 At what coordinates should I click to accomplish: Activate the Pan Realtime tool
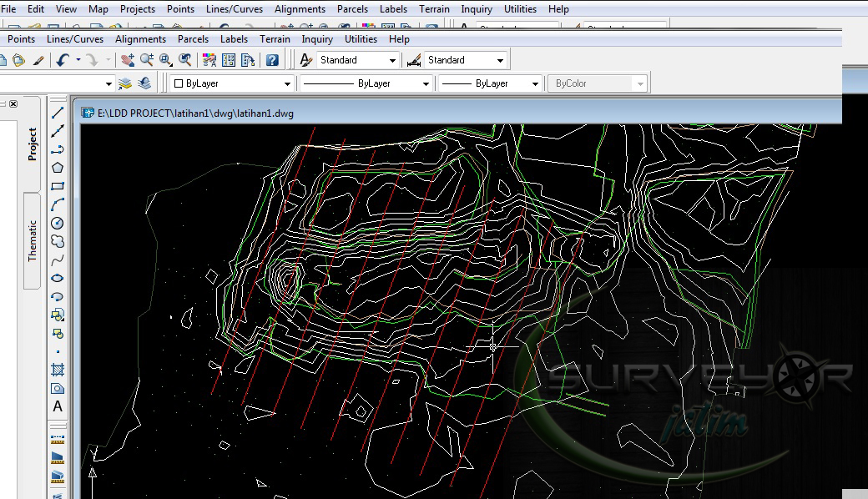[x=128, y=59]
